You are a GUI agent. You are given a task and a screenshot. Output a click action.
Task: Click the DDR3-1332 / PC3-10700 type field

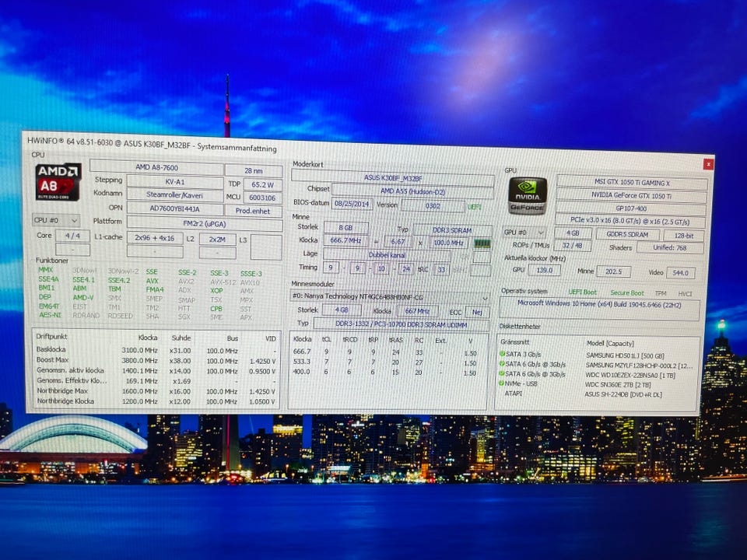click(x=402, y=324)
